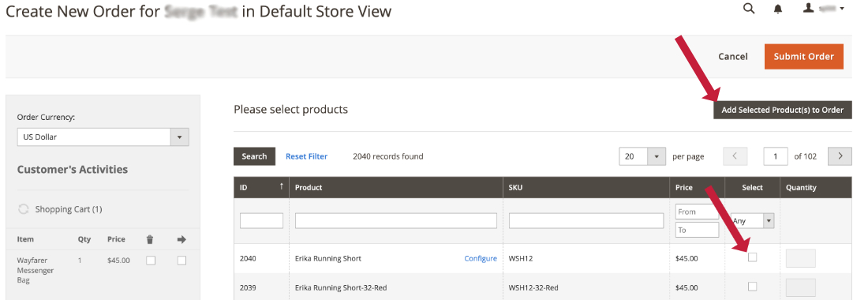Viewport: 868px width, 300px height.
Task: Click the Submit Order button
Action: click(x=804, y=57)
